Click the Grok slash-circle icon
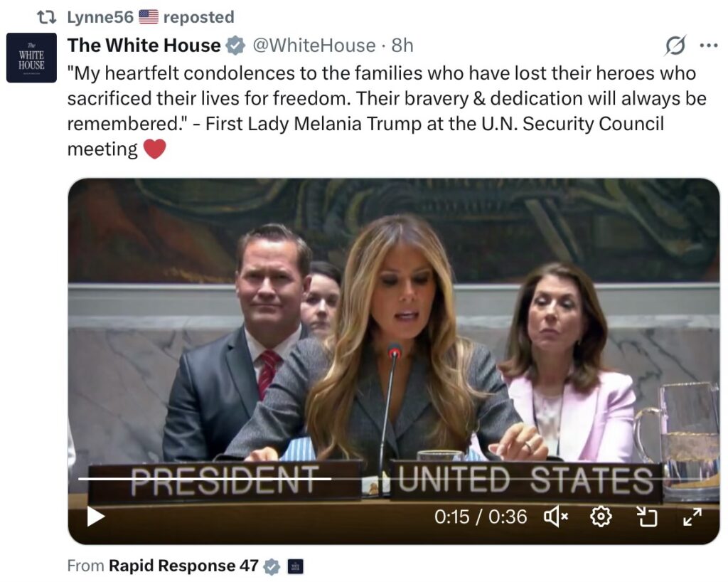 675,46
